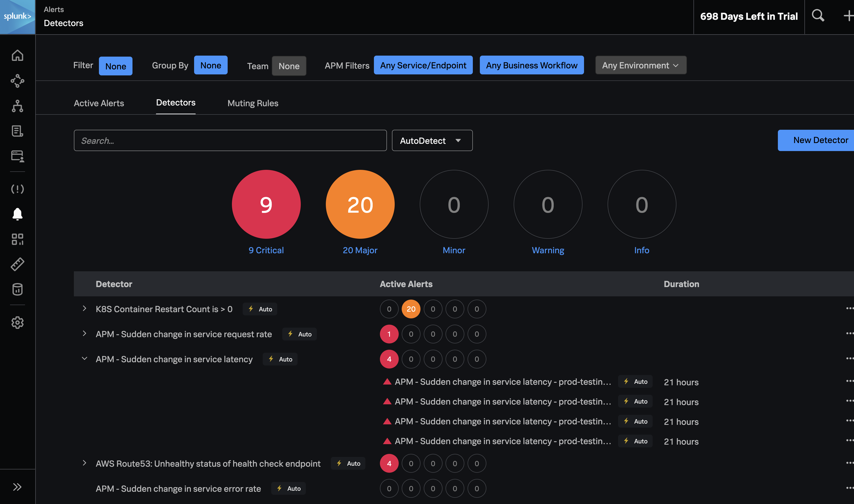This screenshot has height=504, width=854.
Task: Open the Muting Rules tab
Action: click(253, 103)
